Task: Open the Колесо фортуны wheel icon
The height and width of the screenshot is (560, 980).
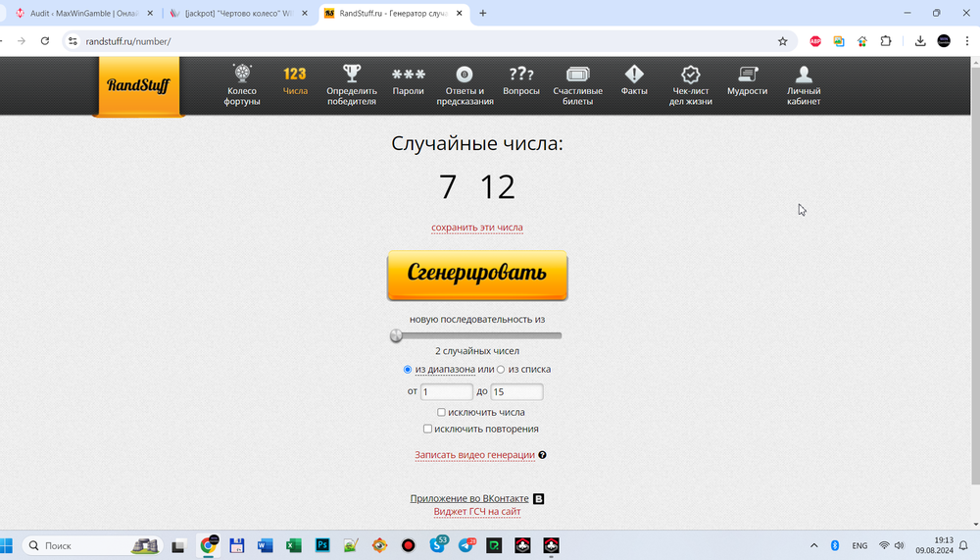Action: [x=242, y=75]
